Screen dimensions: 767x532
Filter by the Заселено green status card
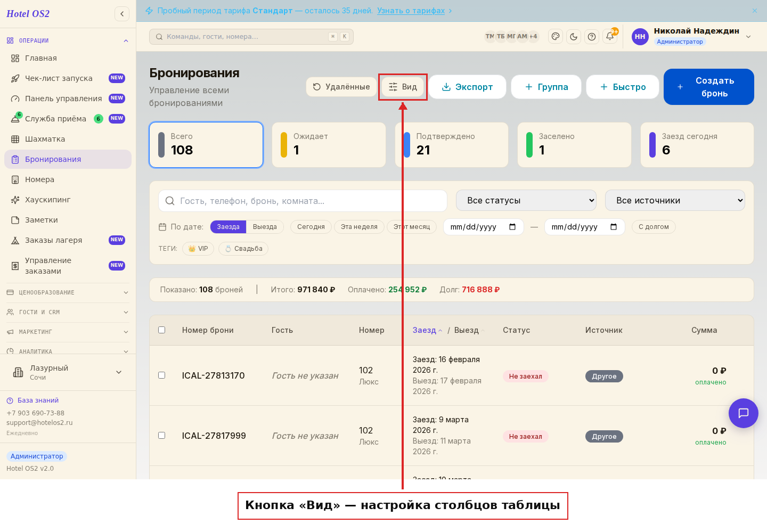(574, 145)
